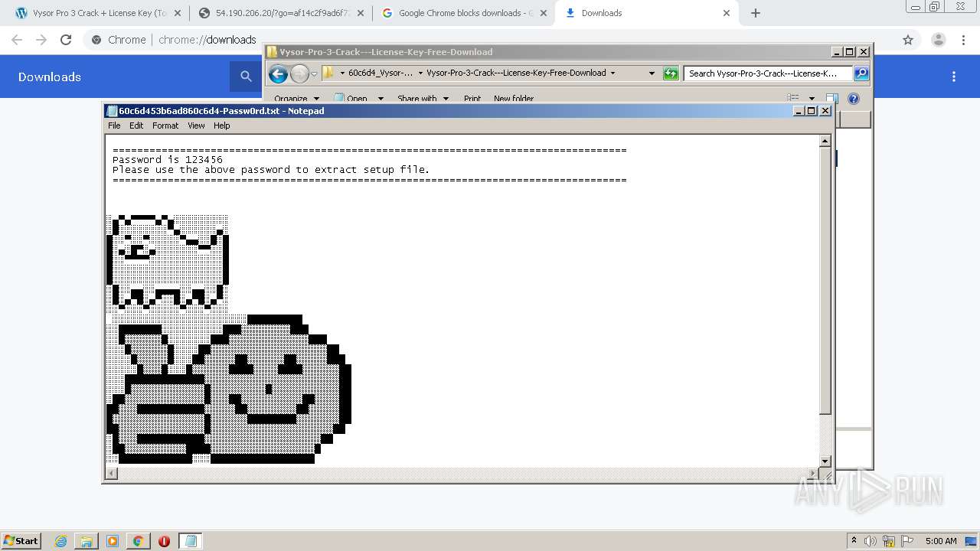Screen dimensions: 980x551
Task: Click the Explorer search input field
Action: (x=768, y=73)
